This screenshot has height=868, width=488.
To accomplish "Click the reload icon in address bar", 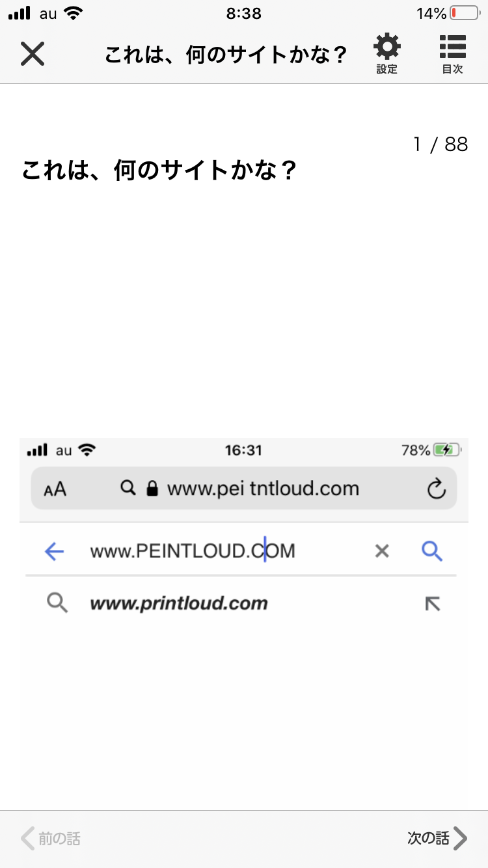I will 436,489.
